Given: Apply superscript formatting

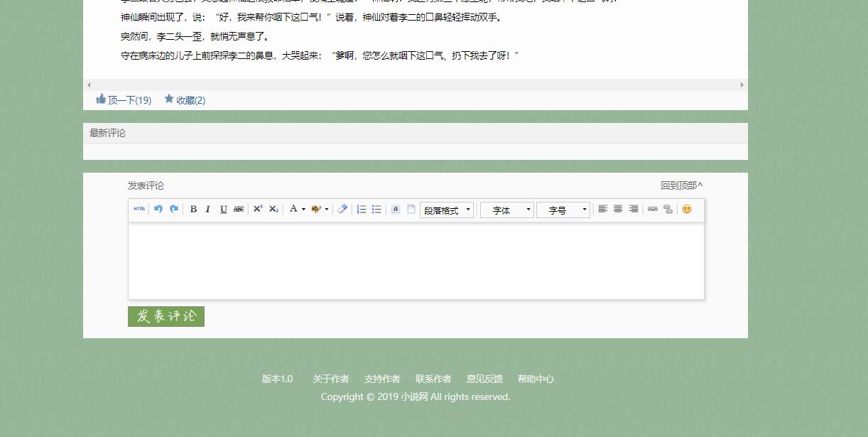Looking at the screenshot, I should pos(256,209).
